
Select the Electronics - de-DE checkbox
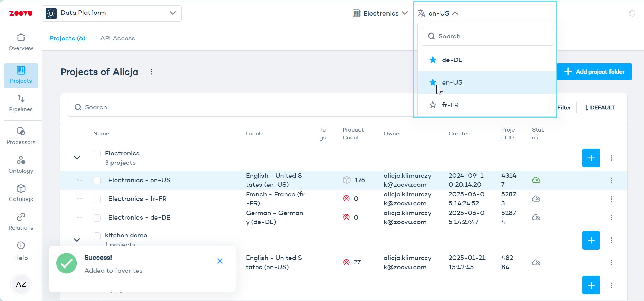pyautogui.click(x=97, y=218)
